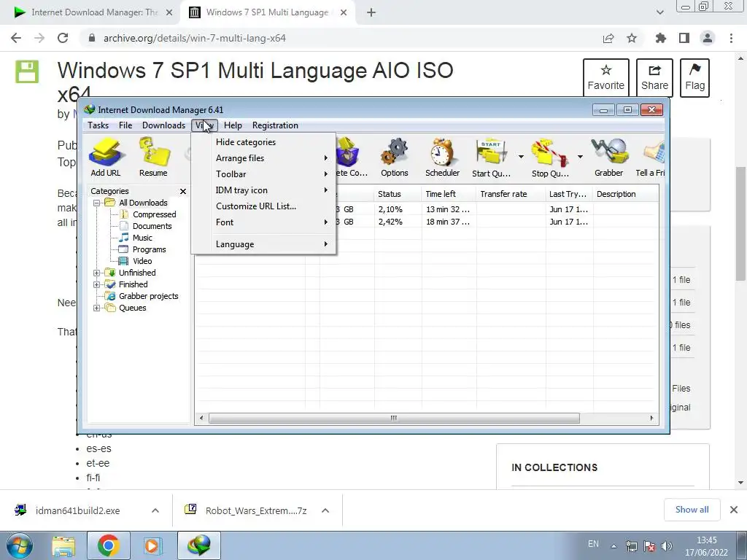The image size is (747, 560).
Task: Open the File menu in IDM
Action: pyautogui.click(x=125, y=125)
